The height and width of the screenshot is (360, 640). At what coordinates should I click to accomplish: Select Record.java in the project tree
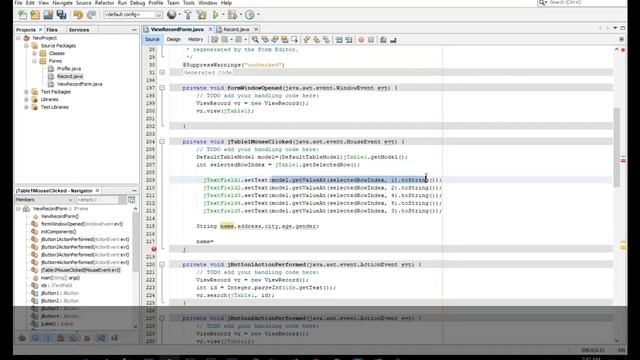click(x=69, y=76)
